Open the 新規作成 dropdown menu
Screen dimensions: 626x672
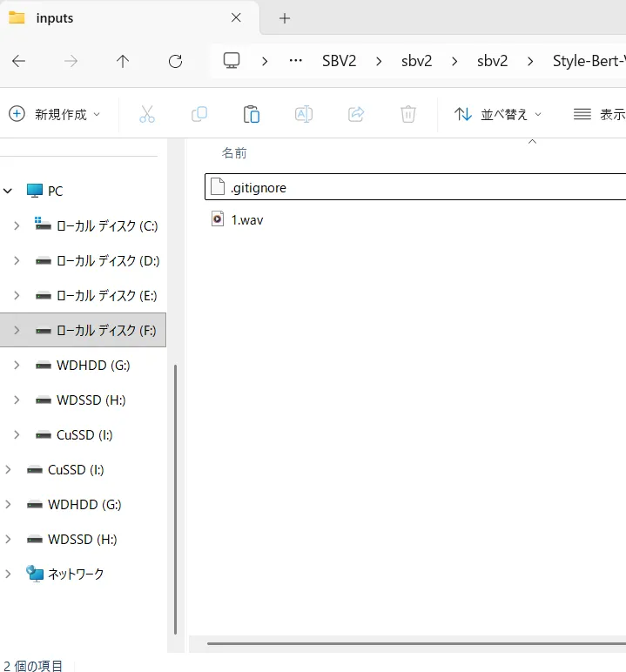[x=55, y=114]
